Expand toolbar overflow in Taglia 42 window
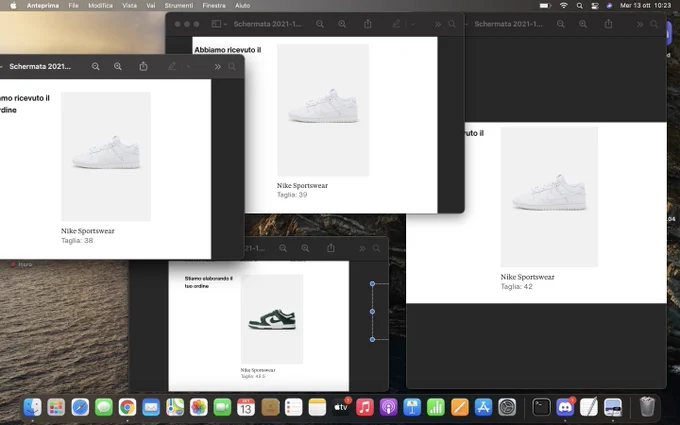 coord(640,24)
